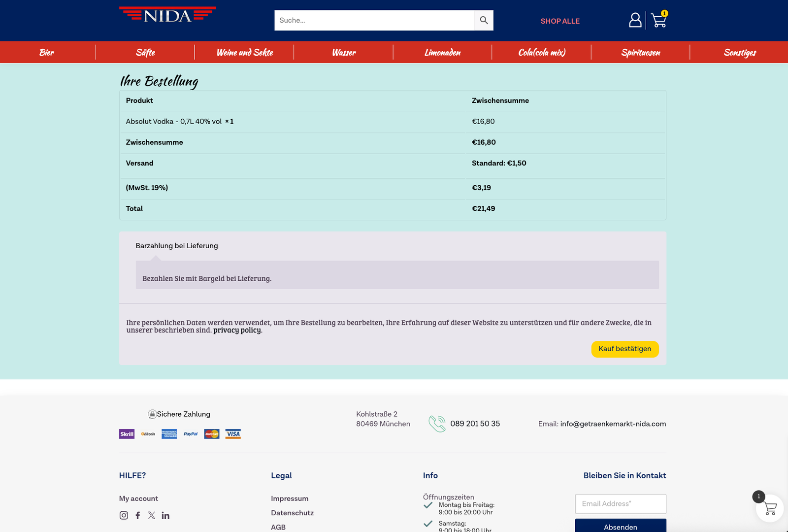
Task: Open the user account icon
Action: coord(635,20)
